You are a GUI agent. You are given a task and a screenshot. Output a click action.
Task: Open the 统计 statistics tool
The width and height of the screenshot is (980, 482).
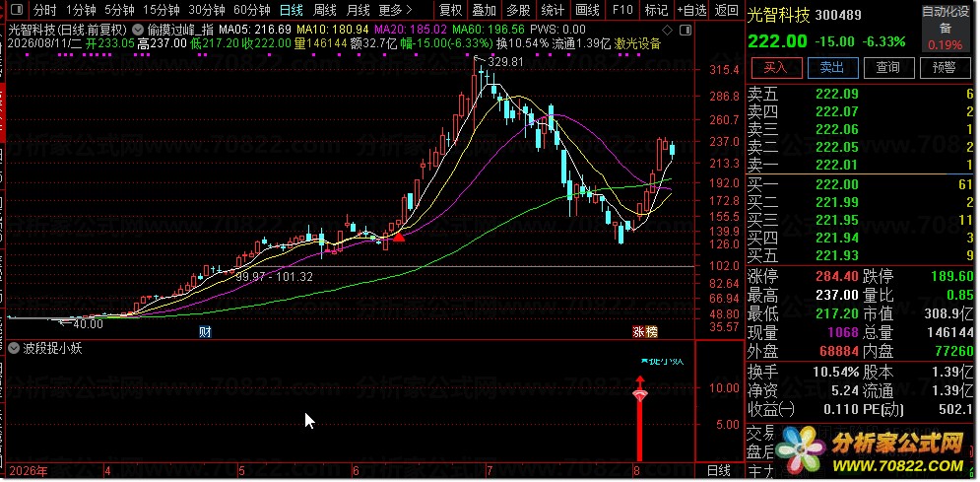pos(553,10)
